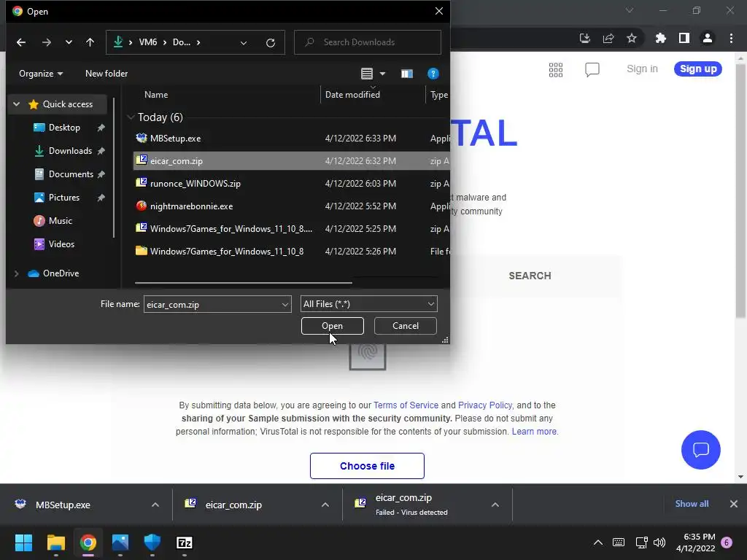Screen dimensions: 747x560
Task: Create a New folder
Action: [107, 74]
